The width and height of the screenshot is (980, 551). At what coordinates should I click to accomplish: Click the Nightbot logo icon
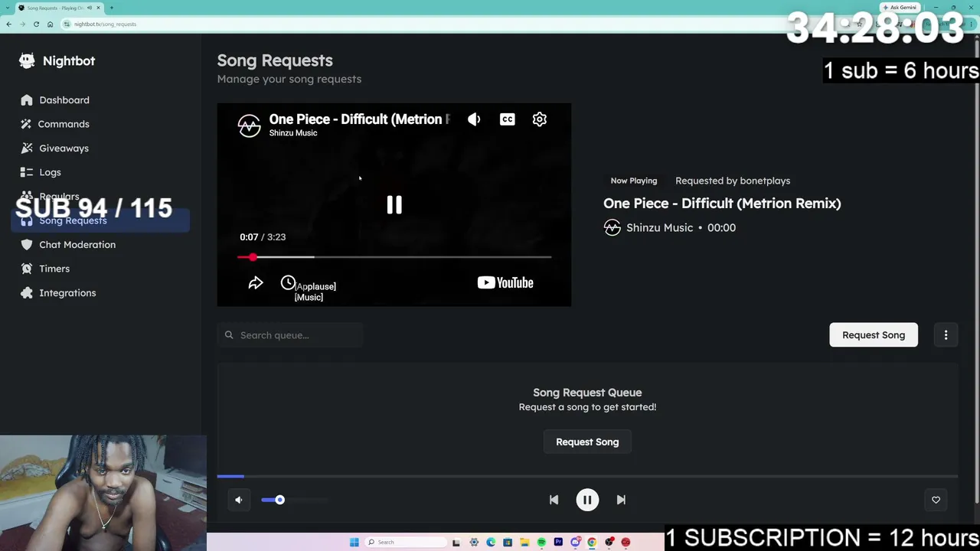pos(27,60)
